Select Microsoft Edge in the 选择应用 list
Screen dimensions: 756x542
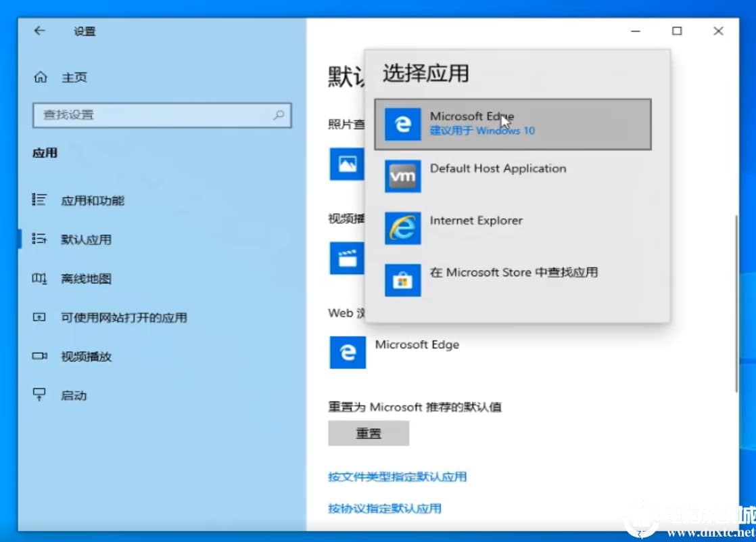[x=513, y=124]
